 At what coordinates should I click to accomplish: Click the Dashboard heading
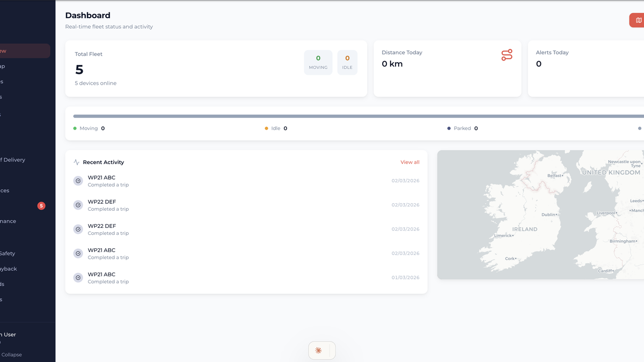(88, 16)
